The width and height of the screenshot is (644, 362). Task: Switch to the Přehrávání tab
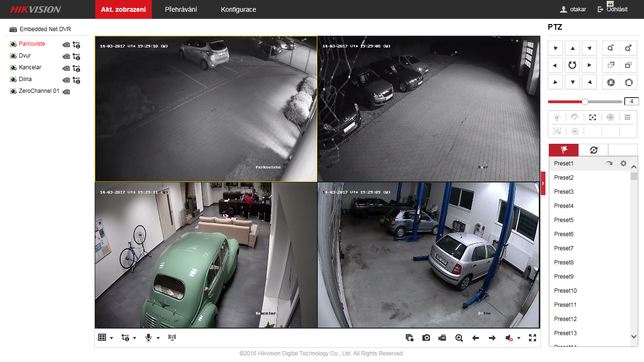click(x=181, y=9)
